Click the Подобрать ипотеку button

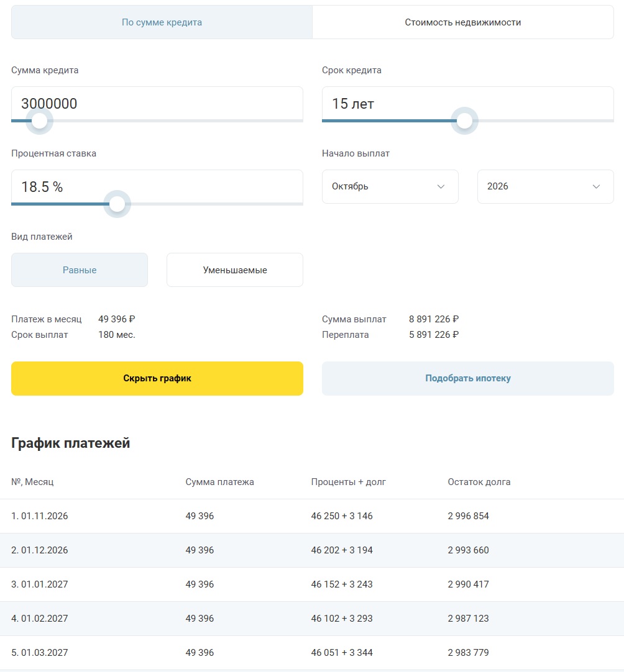coord(468,378)
